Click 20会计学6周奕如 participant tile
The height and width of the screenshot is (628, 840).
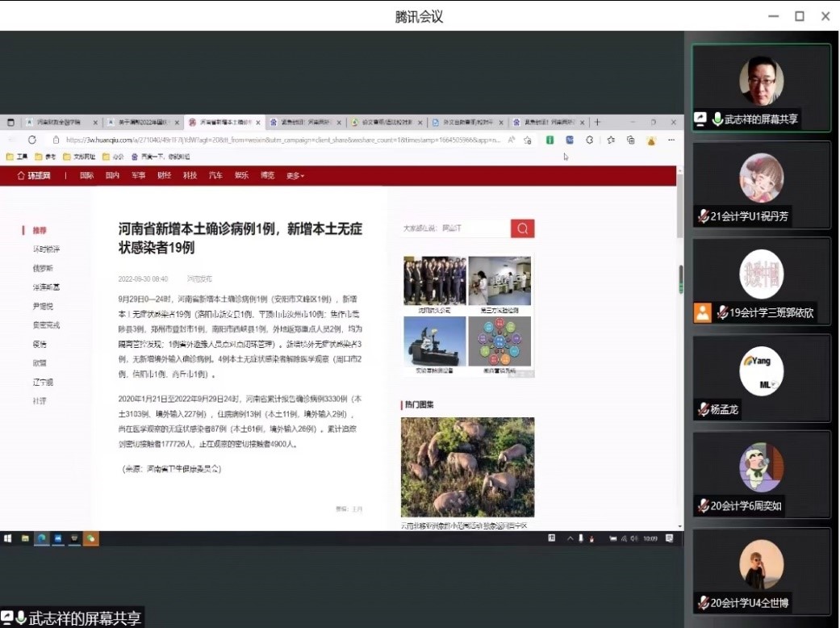(761, 475)
